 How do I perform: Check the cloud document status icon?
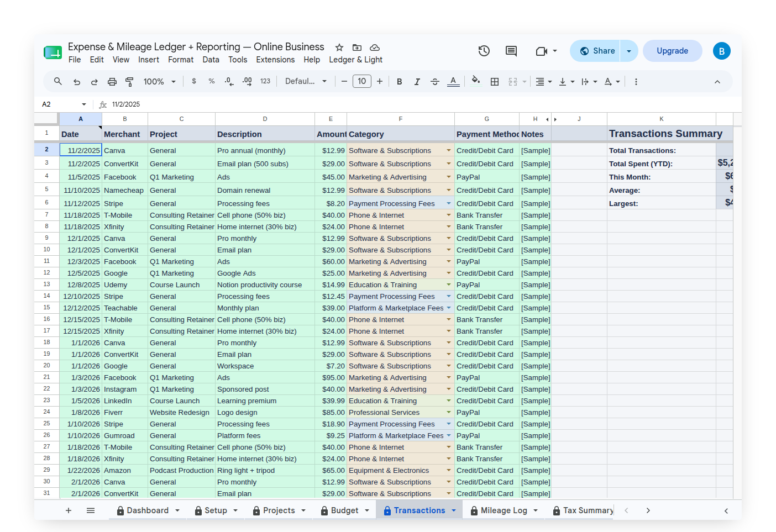point(375,48)
